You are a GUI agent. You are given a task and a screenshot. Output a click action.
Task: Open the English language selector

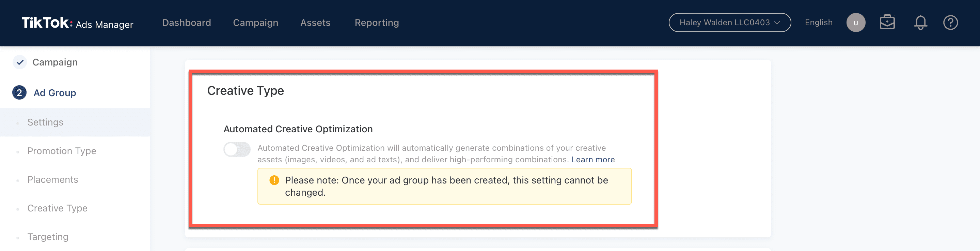tap(818, 23)
